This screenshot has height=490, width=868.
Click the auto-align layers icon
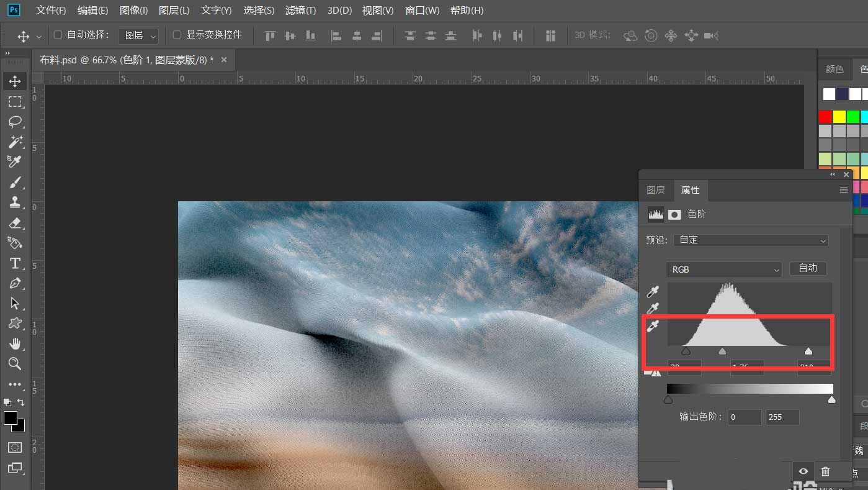[550, 36]
